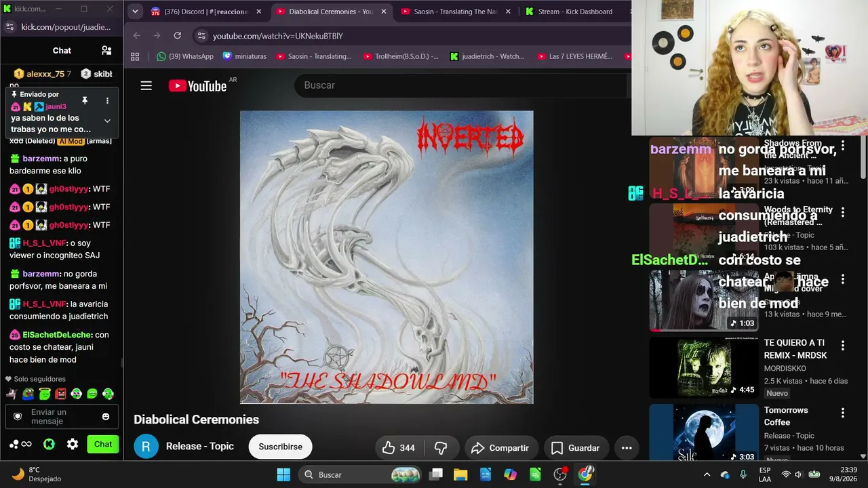Screen dimensions: 868x488
Task: Focus the YouTube Buscar search box
Action: pyautogui.click(x=461, y=85)
